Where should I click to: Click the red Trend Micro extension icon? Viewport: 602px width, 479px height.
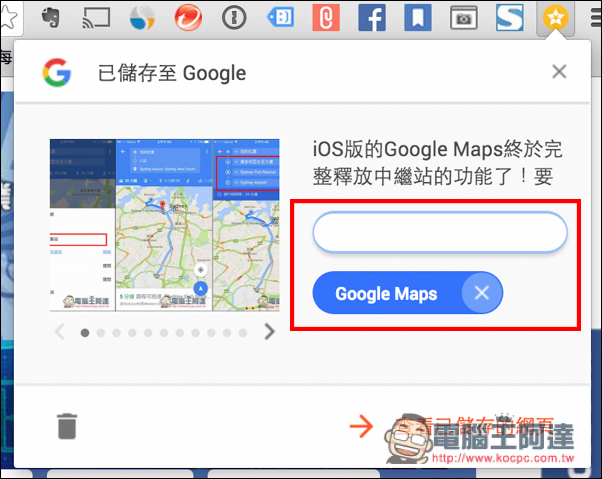(188, 18)
